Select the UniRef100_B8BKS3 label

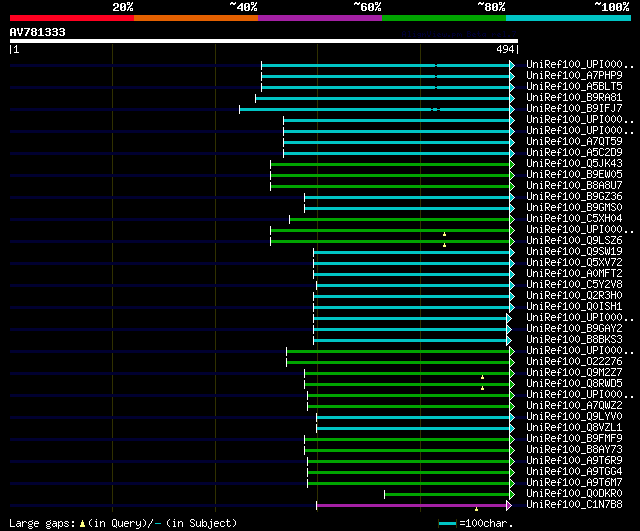pos(574,340)
